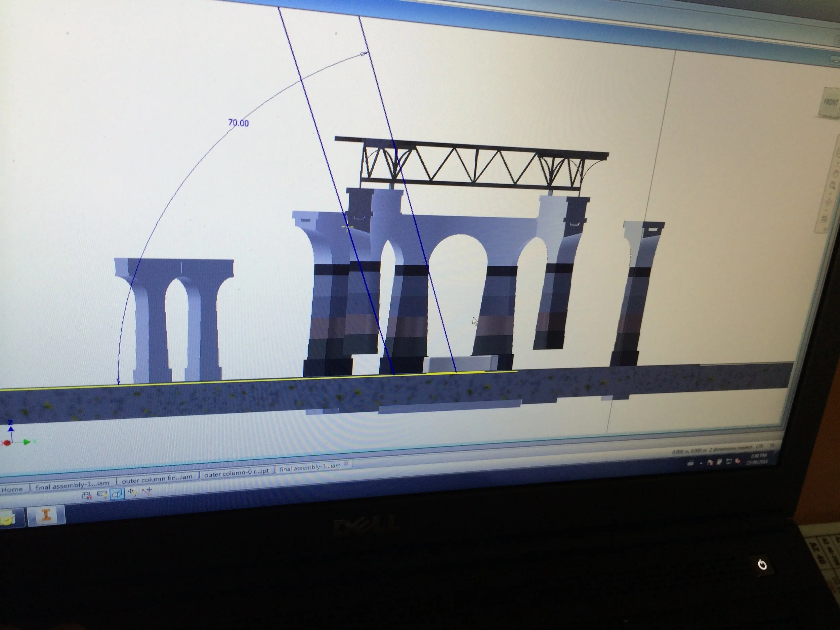Click the grid table icon in bottom toolbar

87,496
